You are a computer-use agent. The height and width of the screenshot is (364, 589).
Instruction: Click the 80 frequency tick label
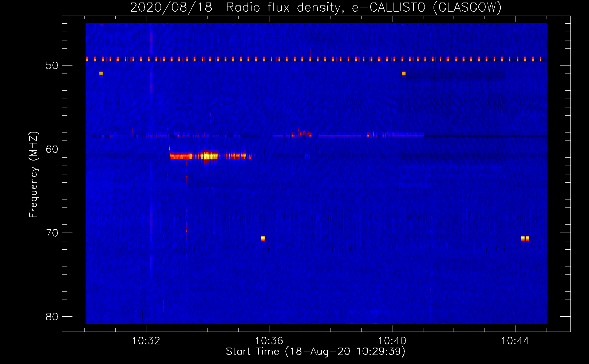click(52, 317)
